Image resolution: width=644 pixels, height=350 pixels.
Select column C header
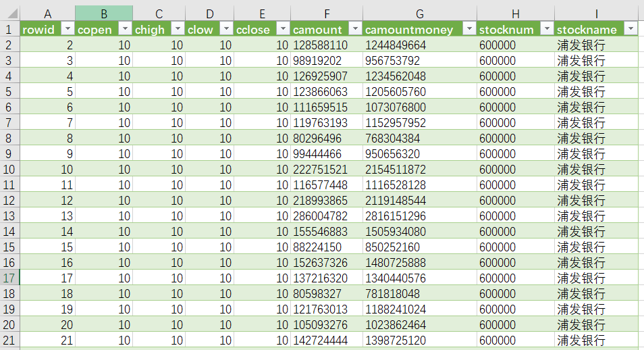pyautogui.click(x=159, y=14)
